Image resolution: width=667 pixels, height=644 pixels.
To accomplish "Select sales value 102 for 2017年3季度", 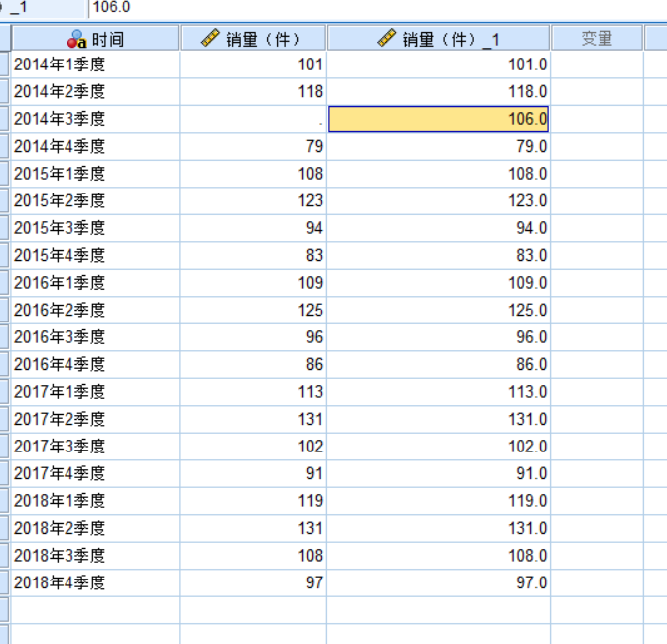I will point(253,447).
